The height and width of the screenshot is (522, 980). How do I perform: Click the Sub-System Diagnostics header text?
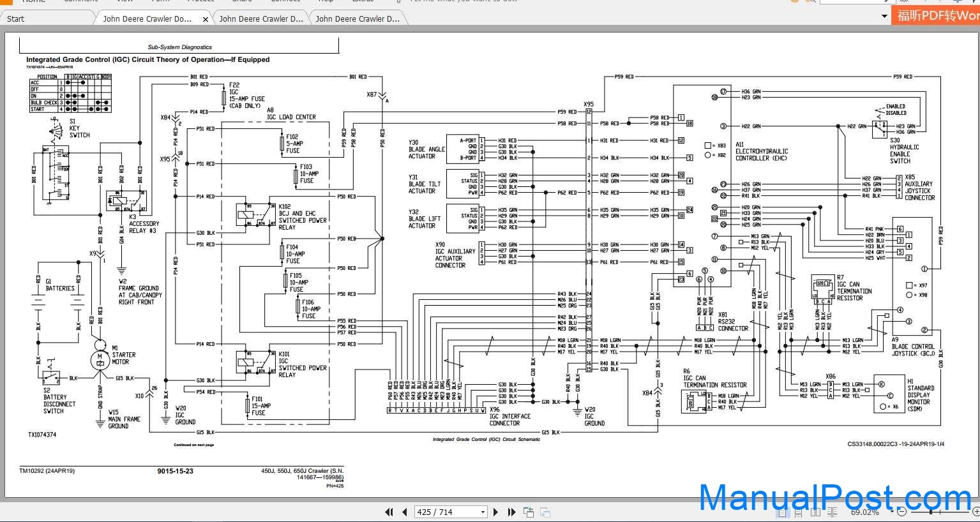(x=179, y=47)
